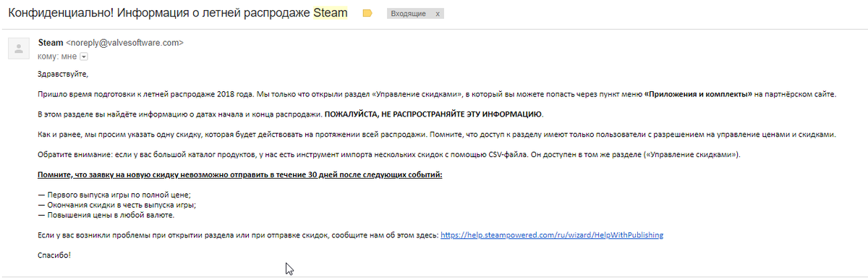Click the yellow importance marker beside subject
Viewport: 868px width, 278px height.
coord(367,13)
